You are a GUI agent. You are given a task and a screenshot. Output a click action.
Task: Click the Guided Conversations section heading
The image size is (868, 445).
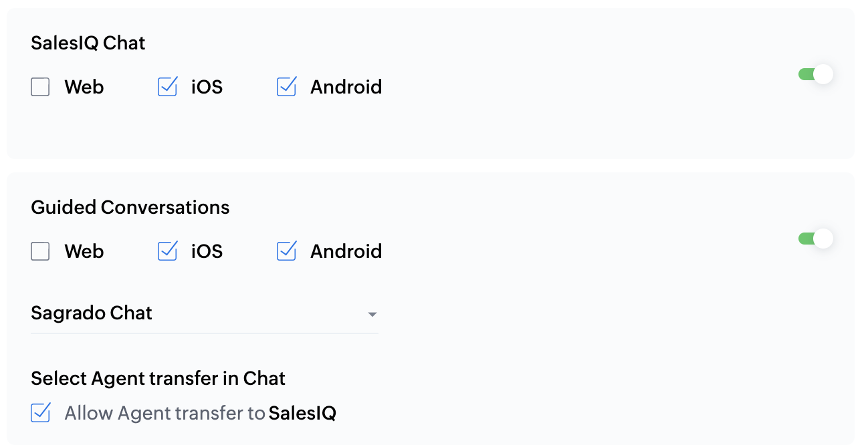[130, 207]
